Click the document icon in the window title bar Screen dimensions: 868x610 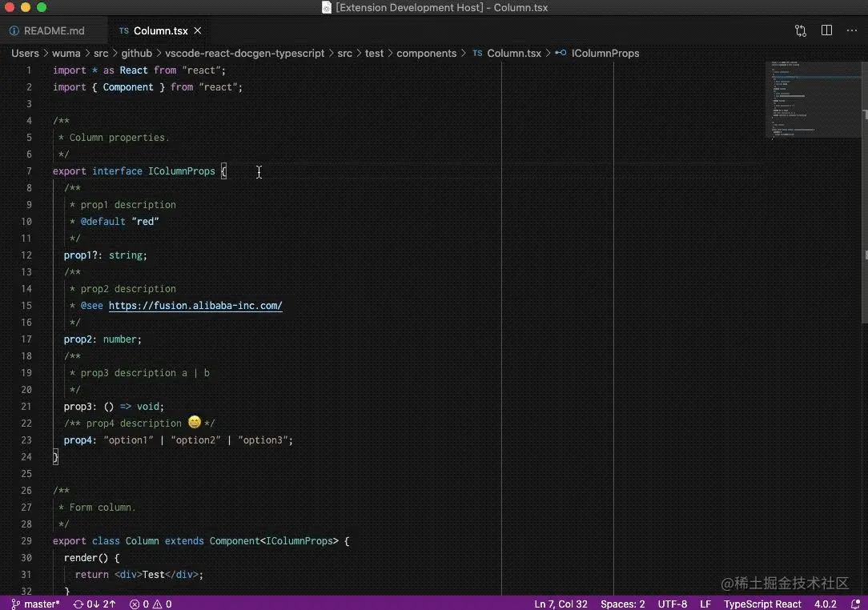click(327, 7)
